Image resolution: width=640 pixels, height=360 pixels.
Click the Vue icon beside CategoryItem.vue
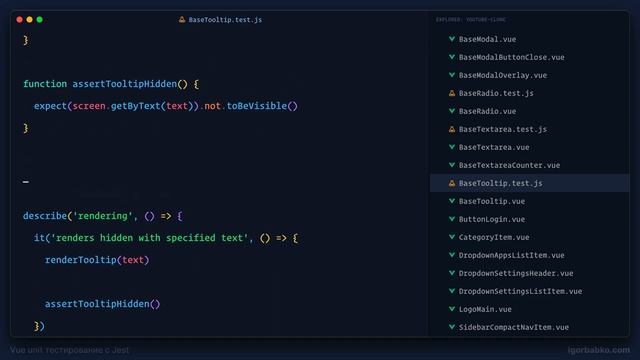tap(452, 237)
